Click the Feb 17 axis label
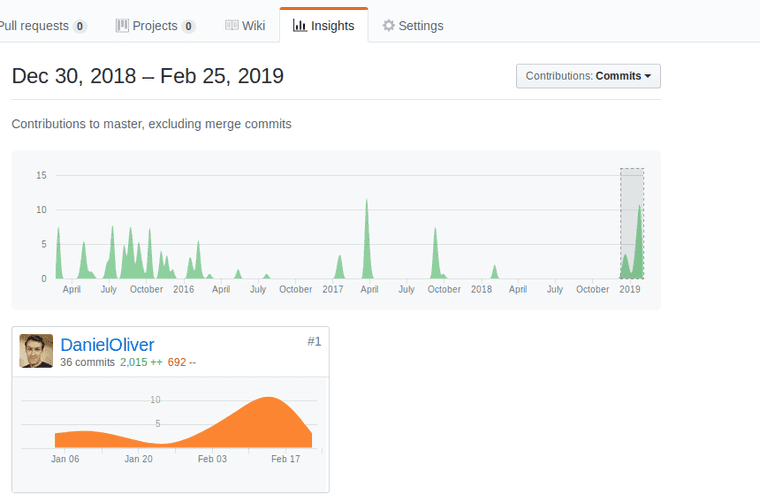This screenshot has height=503, width=760. click(285, 459)
